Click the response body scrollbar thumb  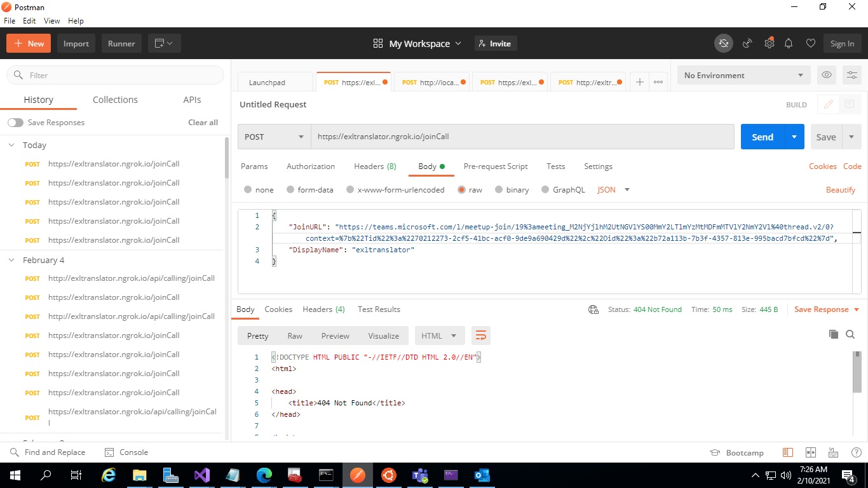[x=857, y=372]
